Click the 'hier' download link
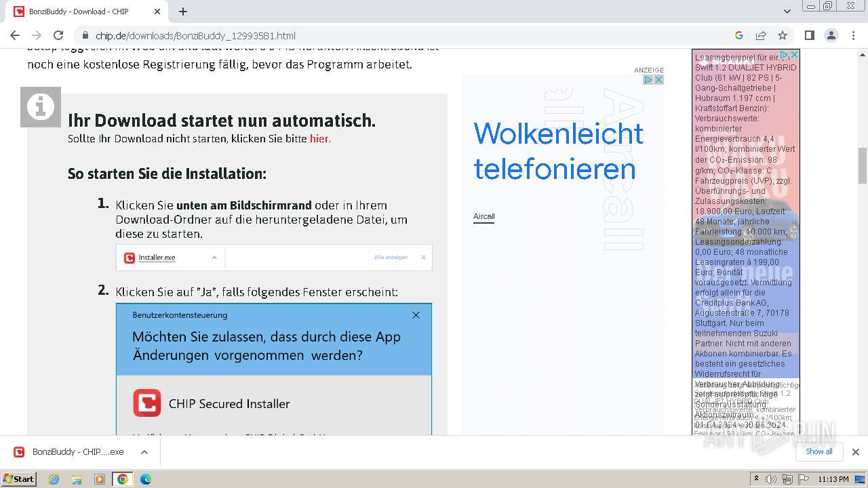868x488 pixels. (x=319, y=138)
